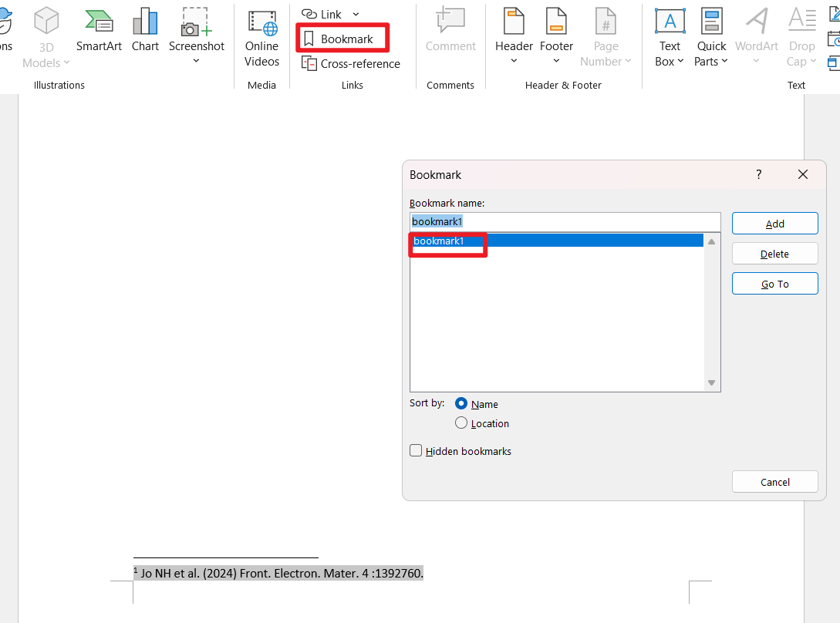The height and width of the screenshot is (623, 840).
Task: Open the Header menu
Action: [x=514, y=36]
